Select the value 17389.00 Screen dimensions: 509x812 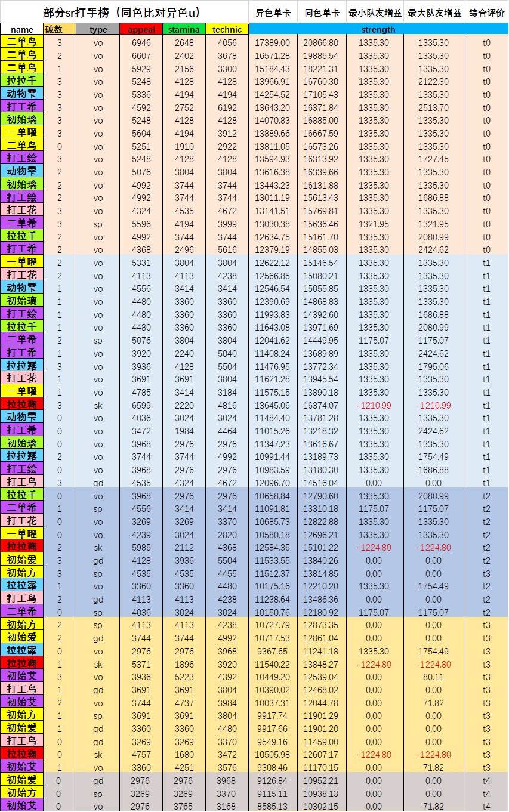point(273,42)
